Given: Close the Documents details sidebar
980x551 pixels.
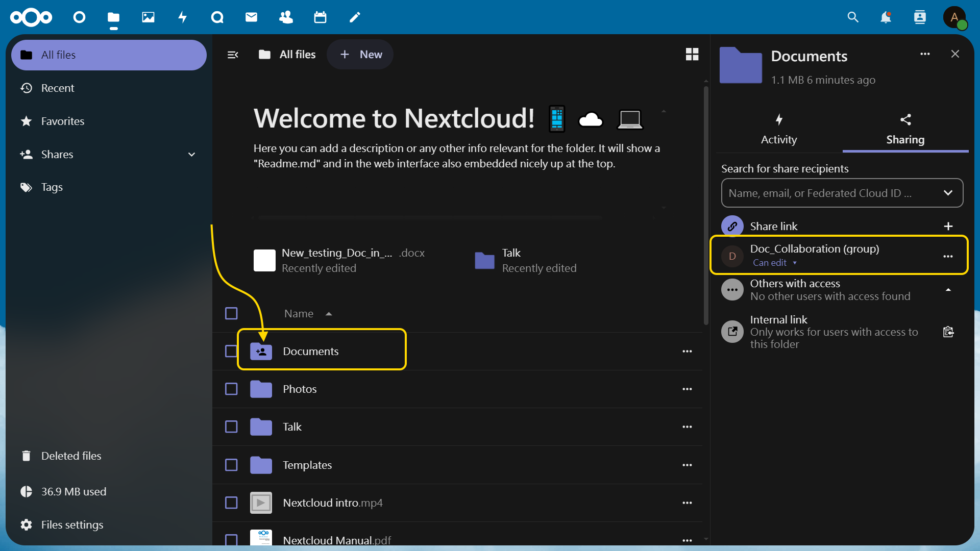Looking at the screenshot, I should 955,54.
